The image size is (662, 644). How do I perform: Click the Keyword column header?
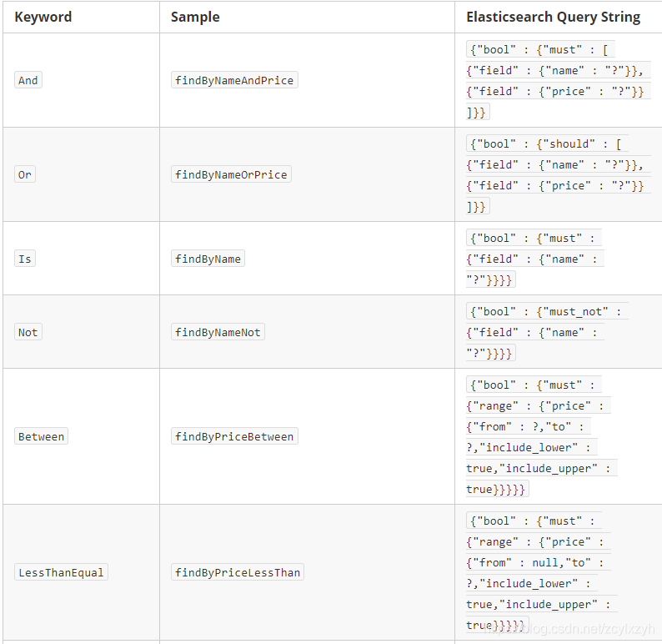click(x=43, y=17)
